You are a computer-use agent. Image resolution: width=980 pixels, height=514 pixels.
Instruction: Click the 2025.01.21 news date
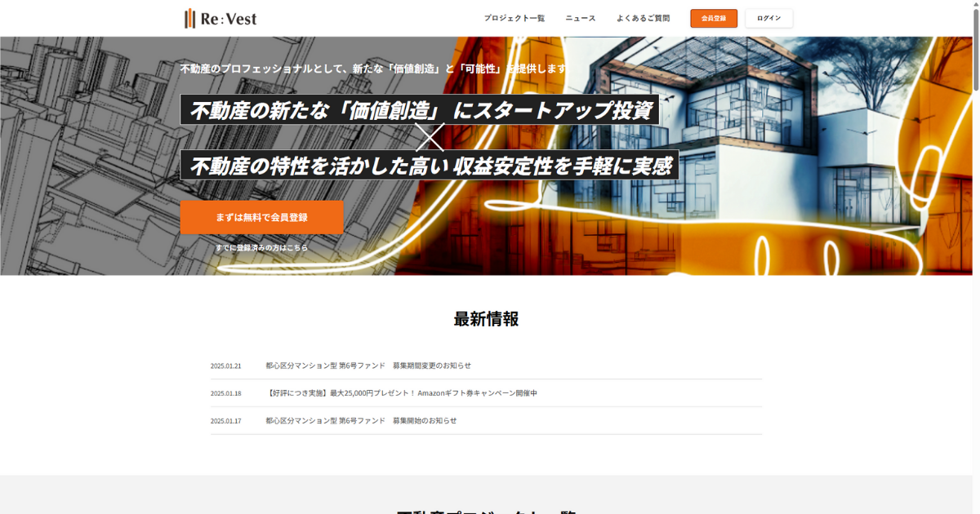click(x=225, y=366)
